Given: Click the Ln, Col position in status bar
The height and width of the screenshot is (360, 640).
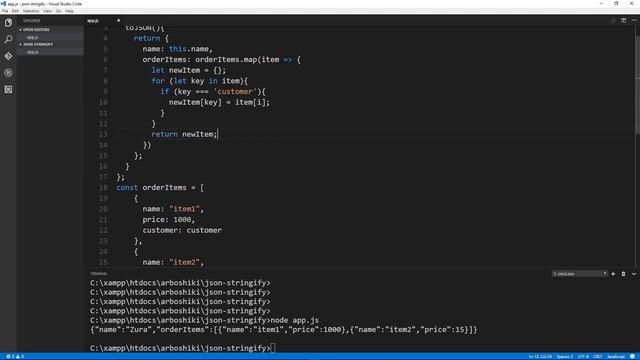Looking at the screenshot, I should [540, 357].
